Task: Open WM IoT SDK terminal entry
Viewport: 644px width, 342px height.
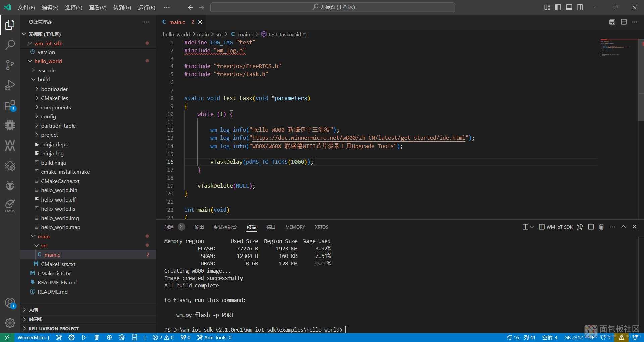Action: tap(556, 227)
